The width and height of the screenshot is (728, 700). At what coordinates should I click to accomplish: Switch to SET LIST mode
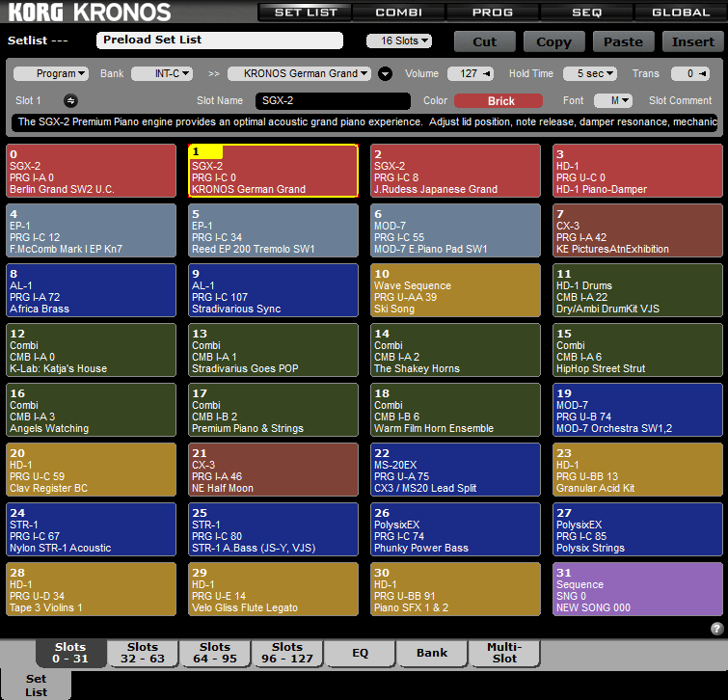click(x=306, y=13)
